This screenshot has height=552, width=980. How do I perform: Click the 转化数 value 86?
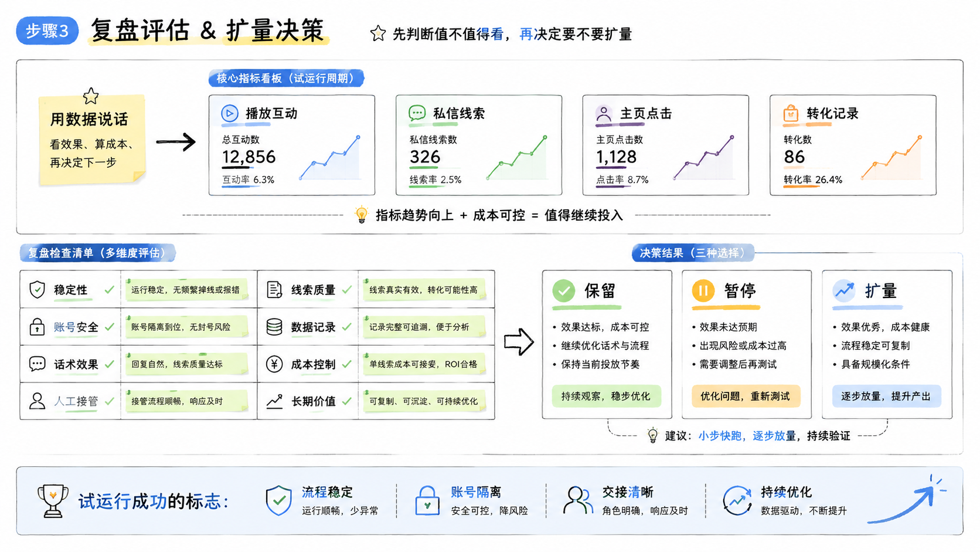794,157
